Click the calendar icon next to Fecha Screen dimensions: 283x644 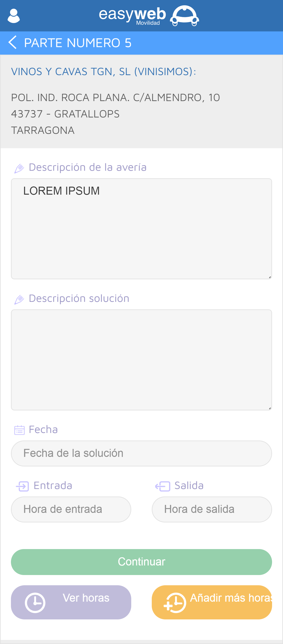[20, 430]
